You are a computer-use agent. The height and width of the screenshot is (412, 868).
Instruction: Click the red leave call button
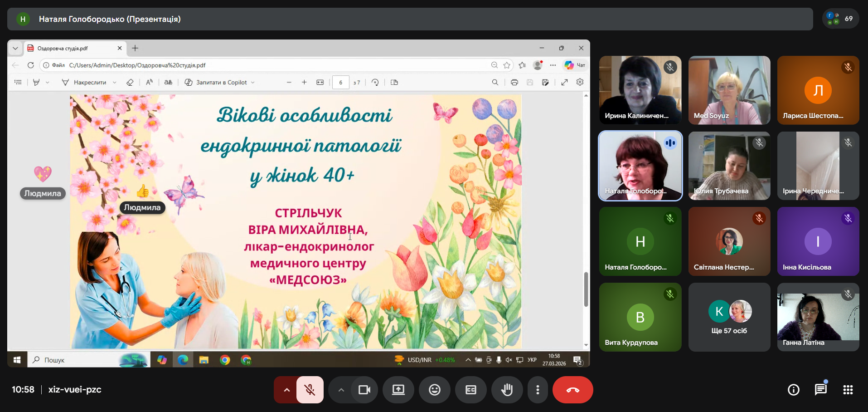click(572, 390)
